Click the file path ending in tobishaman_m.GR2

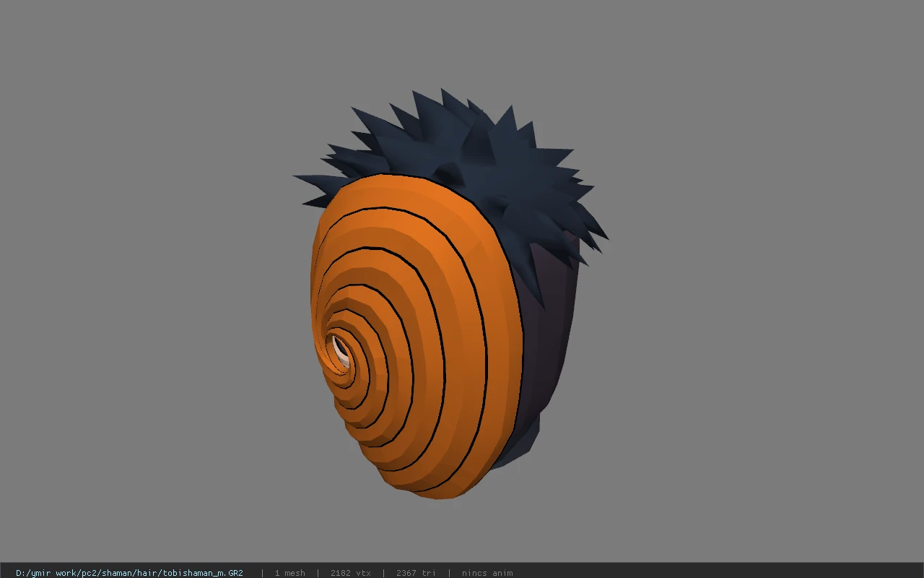pos(129,573)
